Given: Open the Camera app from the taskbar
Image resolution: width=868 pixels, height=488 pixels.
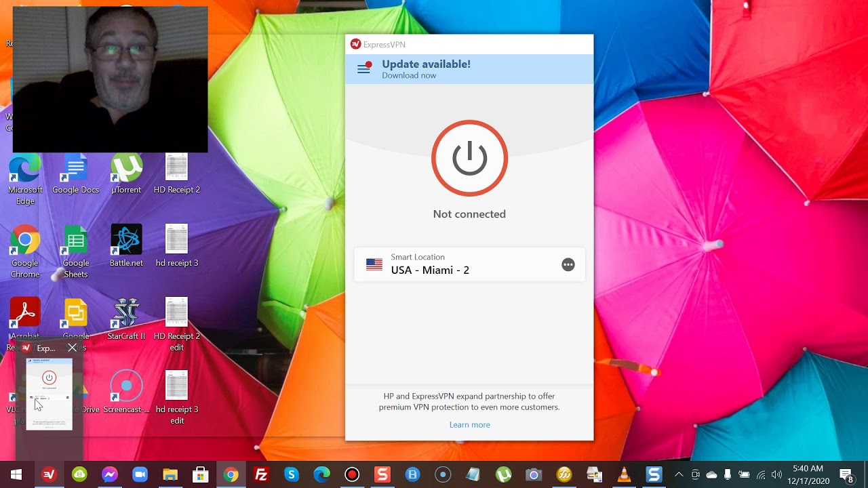Looking at the screenshot, I should click(x=534, y=474).
